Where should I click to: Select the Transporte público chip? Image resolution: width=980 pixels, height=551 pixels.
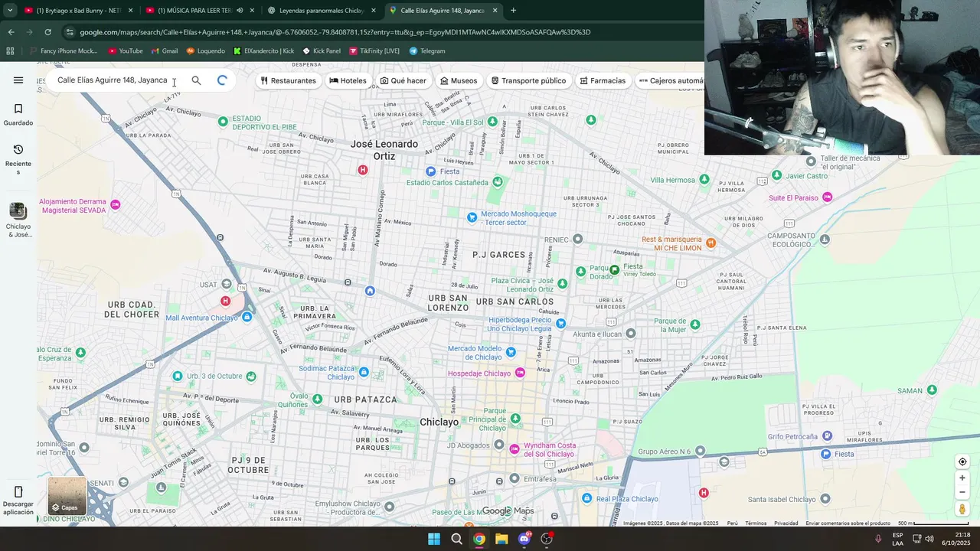click(528, 80)
